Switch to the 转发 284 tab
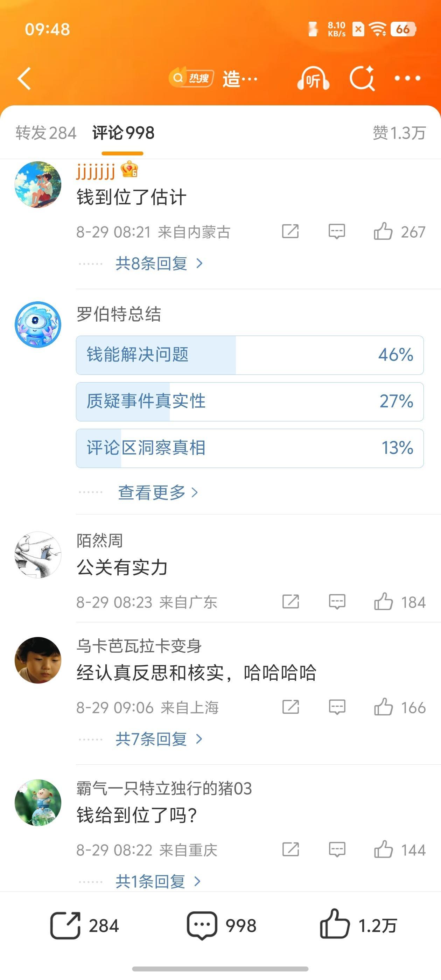Image resolution: width=441 pixels, height=980 pixels. click(46, 133)
